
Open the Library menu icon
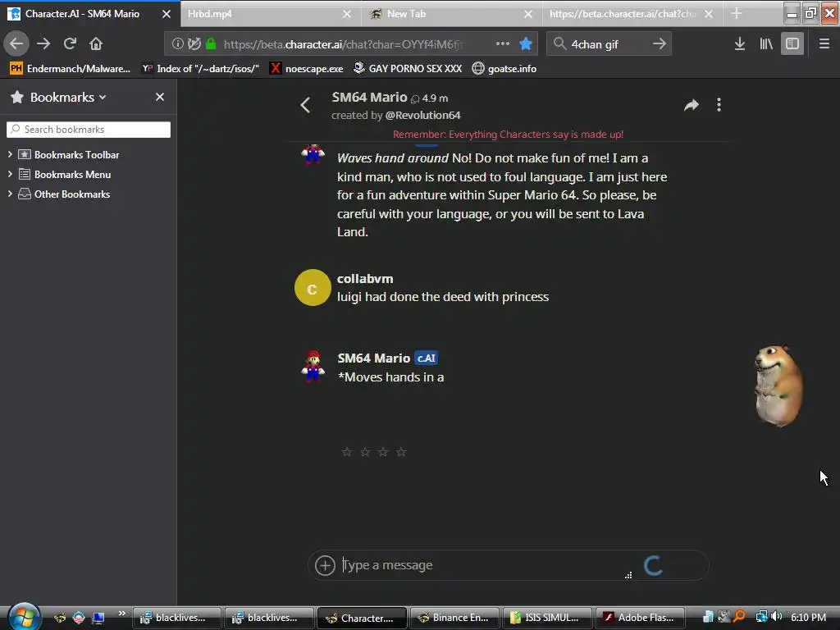(766, 44)
